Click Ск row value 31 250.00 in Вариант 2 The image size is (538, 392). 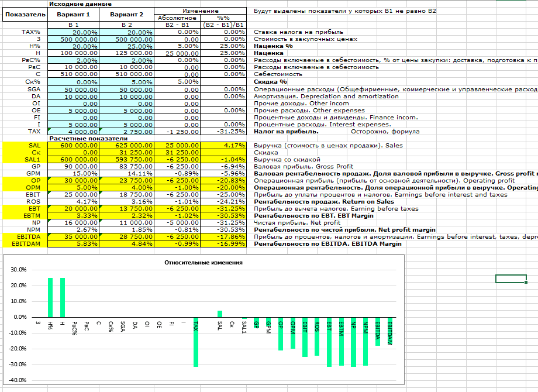pyautogui.click(x=127, y=153)
